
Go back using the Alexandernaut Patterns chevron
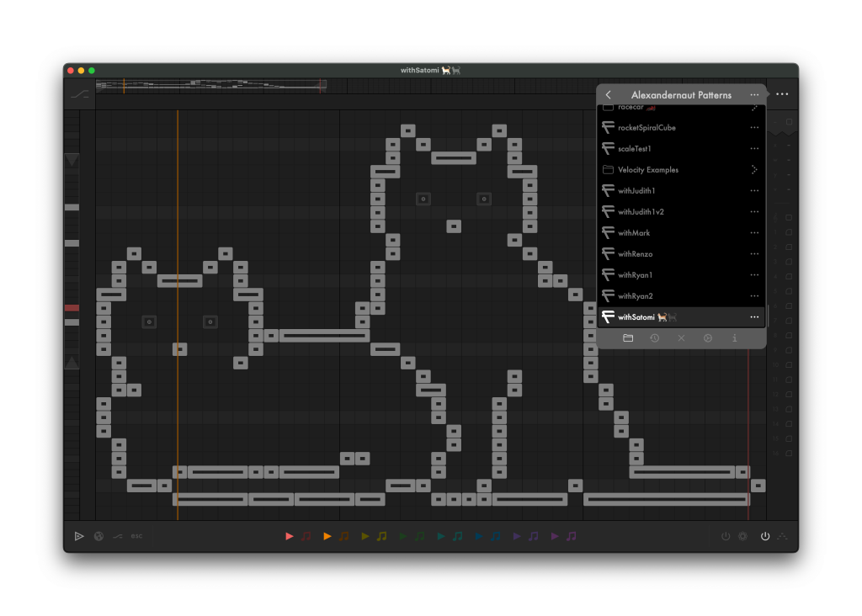tap(609, 95)
